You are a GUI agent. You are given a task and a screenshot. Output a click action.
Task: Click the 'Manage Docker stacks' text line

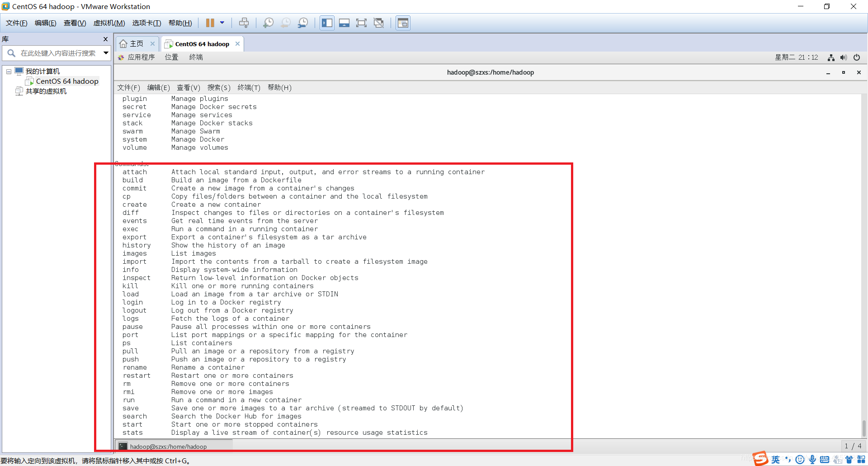pyautogui.click(x=212, y=123)
